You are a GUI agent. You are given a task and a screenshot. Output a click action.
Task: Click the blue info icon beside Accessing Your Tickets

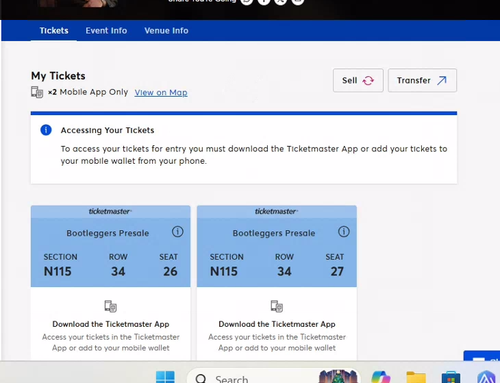click(46, 130)
